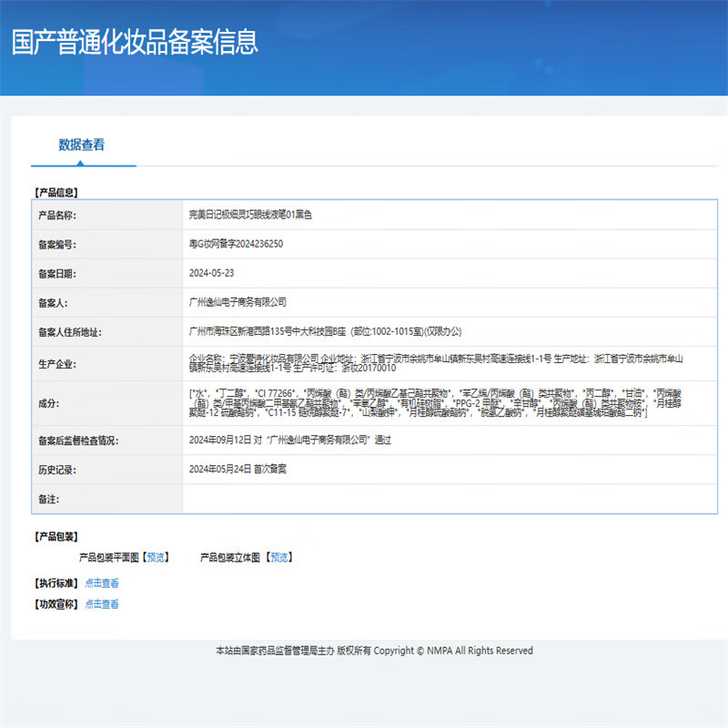Click the 【产品信息】 section heading

tap(56, 192)
